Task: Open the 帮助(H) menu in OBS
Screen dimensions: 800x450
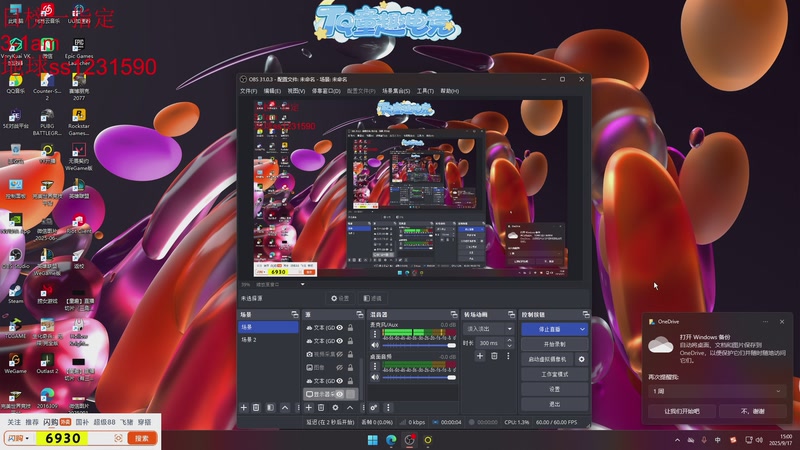Action: coord(449,91)
